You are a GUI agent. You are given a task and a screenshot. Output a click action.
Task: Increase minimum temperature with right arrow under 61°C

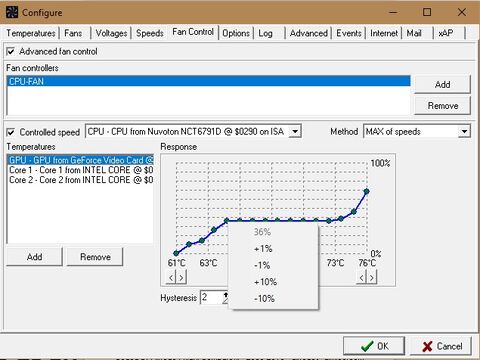181,277
